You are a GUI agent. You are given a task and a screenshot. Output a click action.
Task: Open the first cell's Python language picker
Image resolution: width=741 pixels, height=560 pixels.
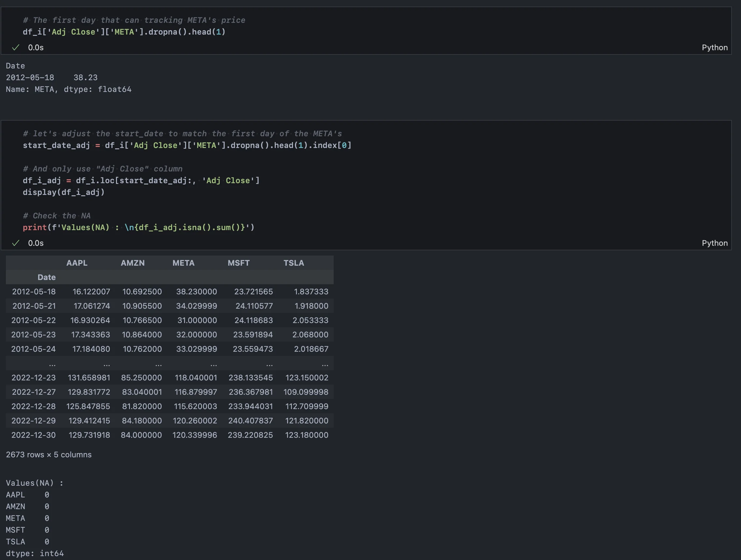pos(715,48)
